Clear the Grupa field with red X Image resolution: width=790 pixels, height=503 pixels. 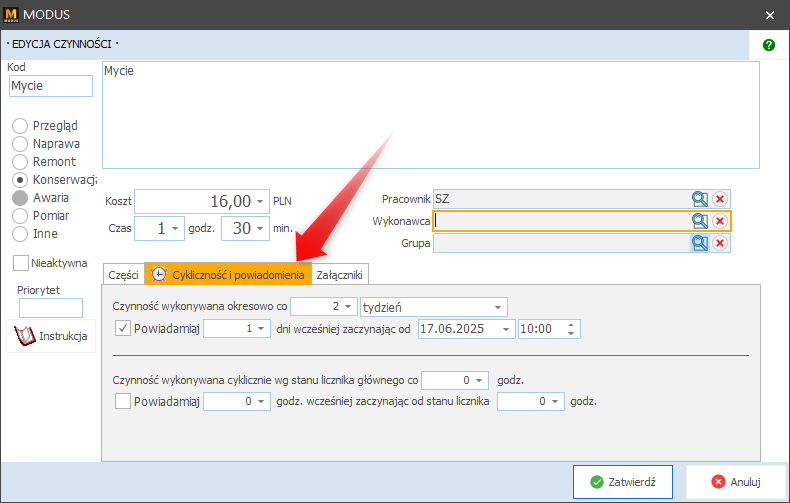720,242
